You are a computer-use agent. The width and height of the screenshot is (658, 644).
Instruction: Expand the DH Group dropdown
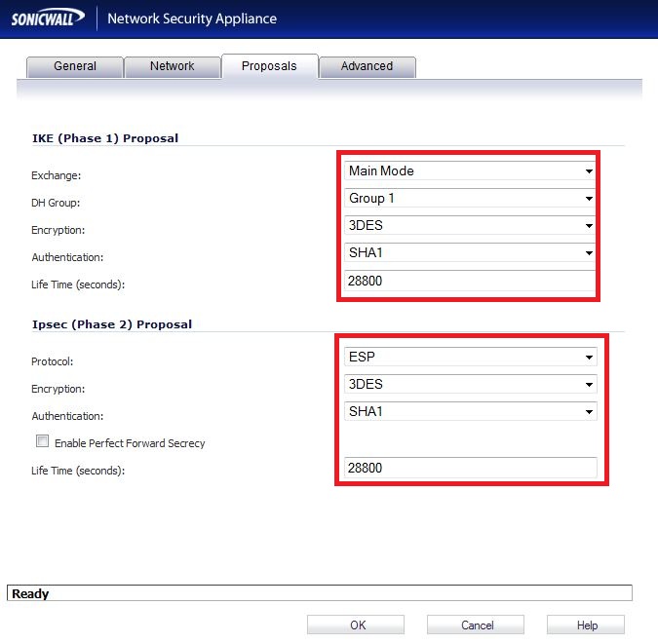click(471, 199)
